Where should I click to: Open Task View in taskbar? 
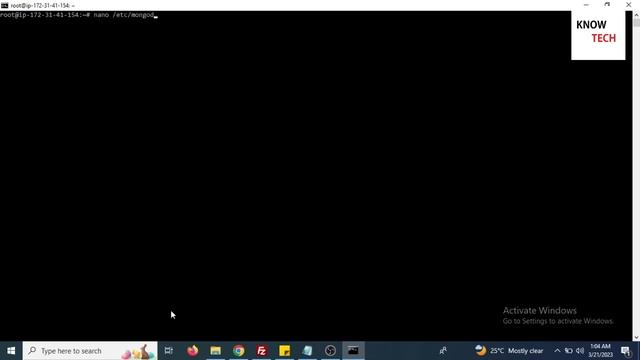pos(169,351)
